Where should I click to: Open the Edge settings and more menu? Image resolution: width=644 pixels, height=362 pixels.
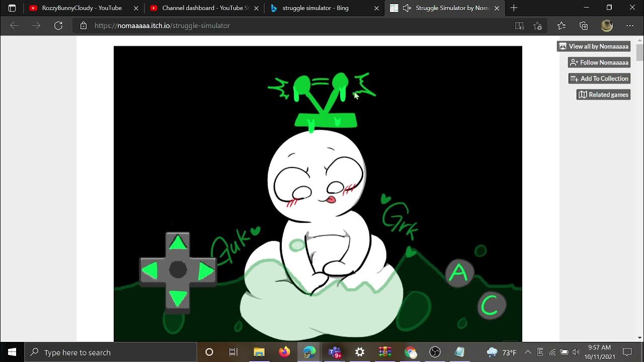pos(630,26)
